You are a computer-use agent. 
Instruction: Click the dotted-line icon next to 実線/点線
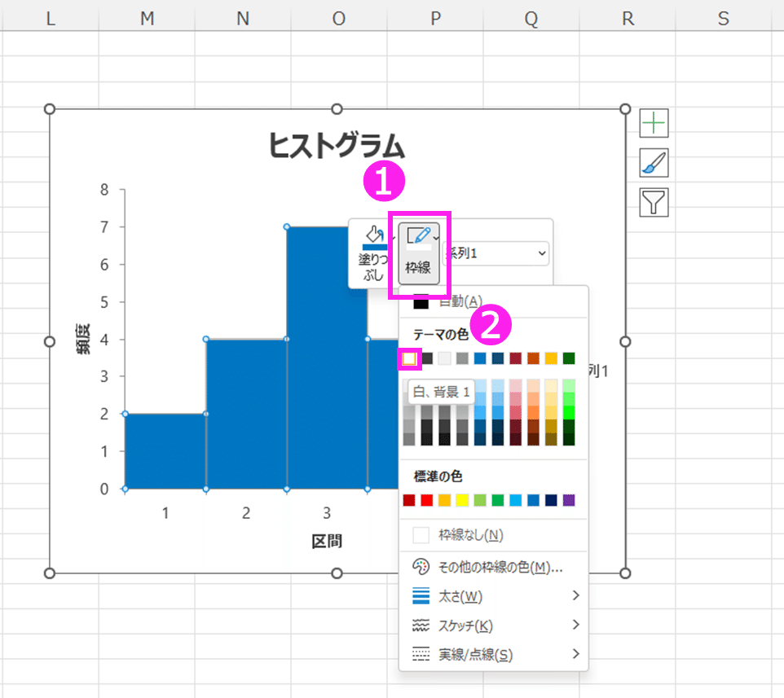[421, 654]
